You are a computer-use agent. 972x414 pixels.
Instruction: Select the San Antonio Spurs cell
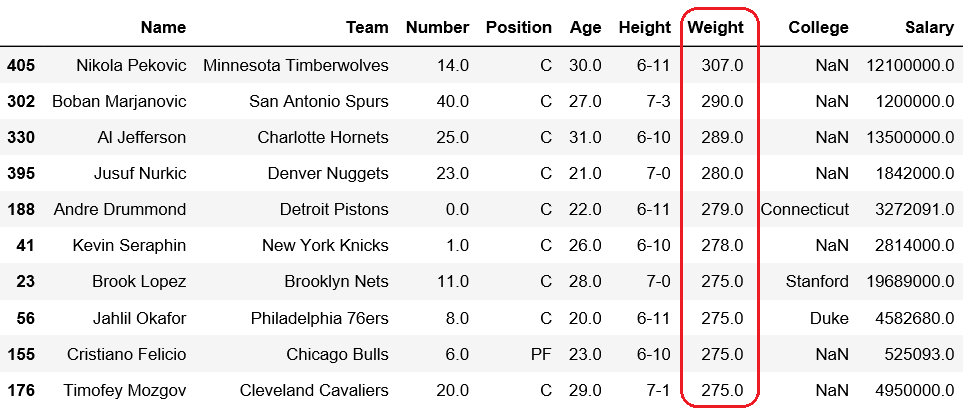(319, 101)
